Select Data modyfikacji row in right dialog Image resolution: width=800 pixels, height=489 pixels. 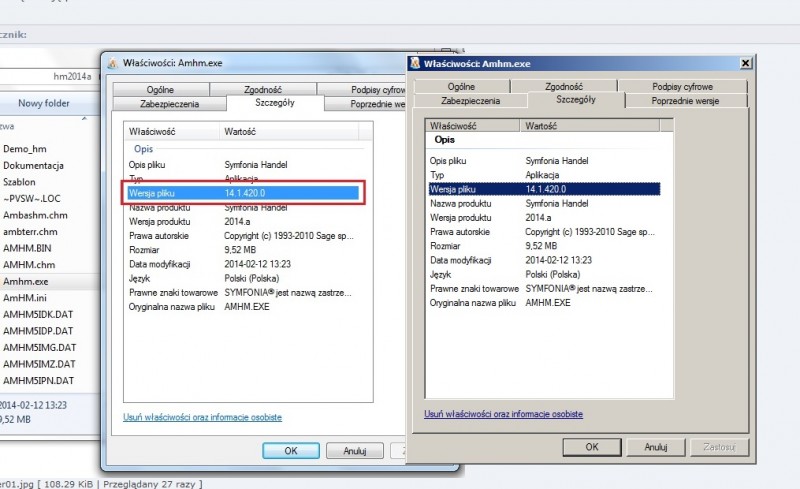click(544, 260)
